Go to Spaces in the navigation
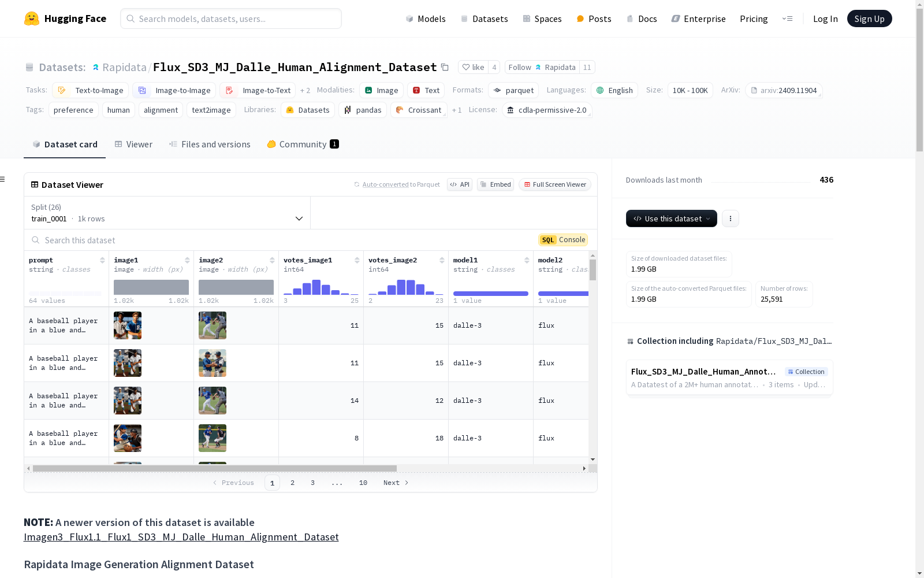The width and height of the screenshot is (924, 578). pos(542,18)
